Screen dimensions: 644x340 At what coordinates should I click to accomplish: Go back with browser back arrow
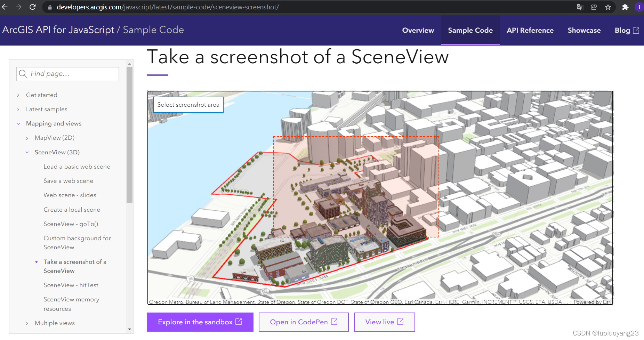pos(5,7)
